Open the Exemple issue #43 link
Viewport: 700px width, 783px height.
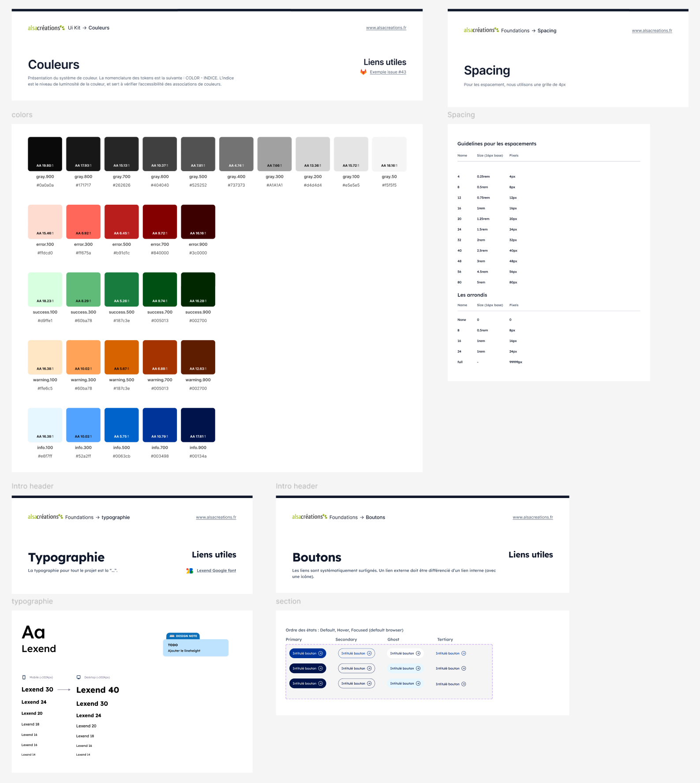[388, 72]
